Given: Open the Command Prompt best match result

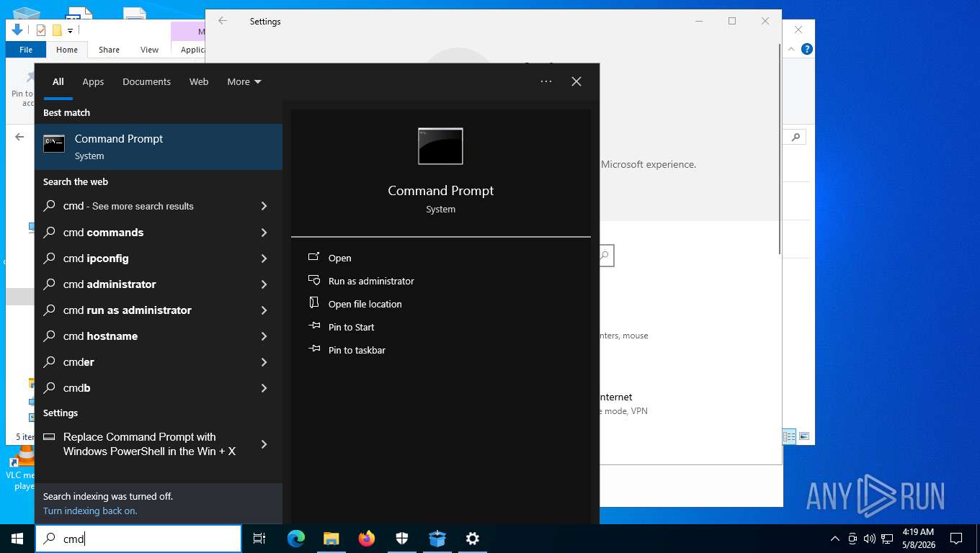Looking at the screenshot, I should coord(159,147).
